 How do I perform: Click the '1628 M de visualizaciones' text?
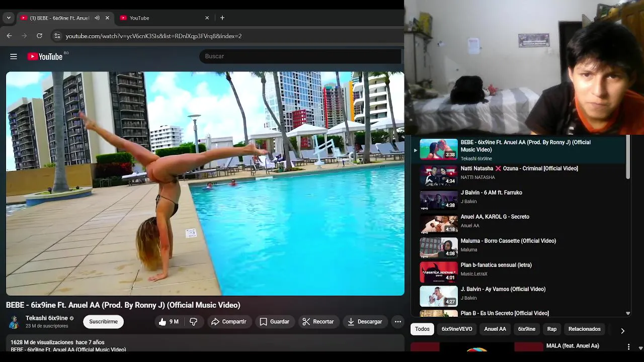click(42, 342)
